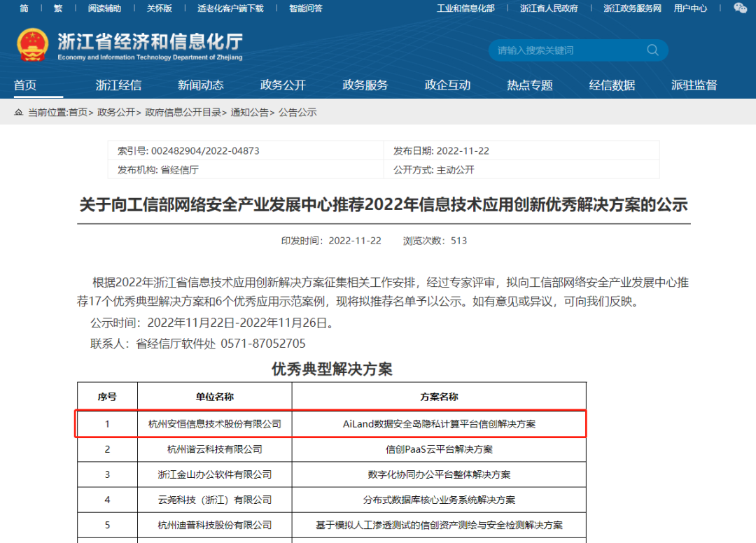Open the WeChat icon in top bar
Image resolution: width=756 pixels, height=543 pixels.
pyautogui.click(x=740, y=8)
